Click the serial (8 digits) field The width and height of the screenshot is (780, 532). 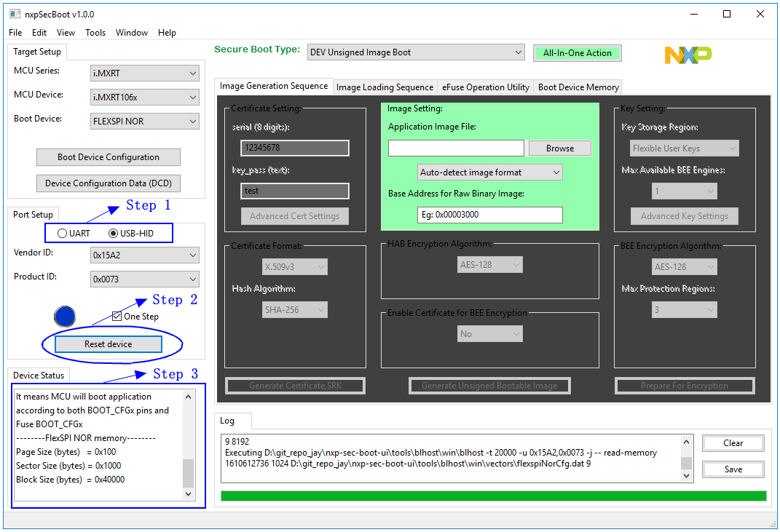[294, 148]
